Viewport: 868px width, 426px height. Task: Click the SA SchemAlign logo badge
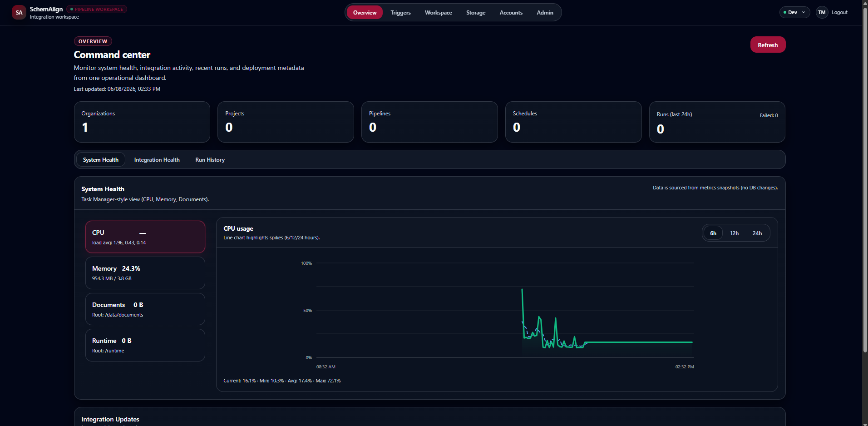pos(19,13)
